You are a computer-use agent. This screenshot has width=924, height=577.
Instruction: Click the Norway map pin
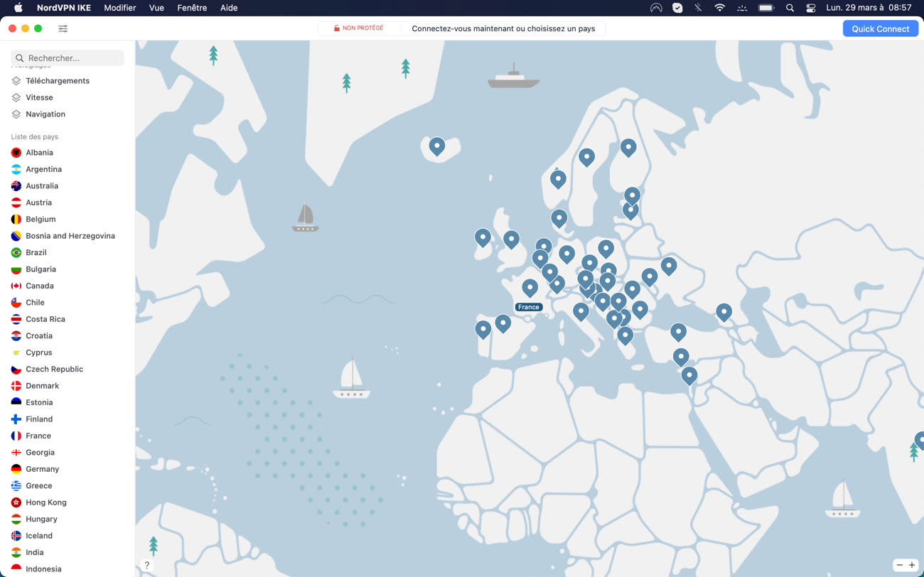[x=558, y=179]
